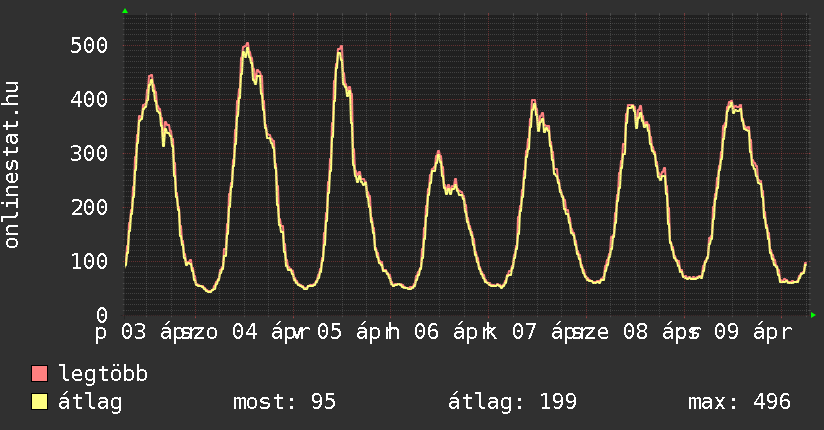Click the 'most: 95' statistic
This screenshot has width=824, height=430.
[x=284, y=402]
